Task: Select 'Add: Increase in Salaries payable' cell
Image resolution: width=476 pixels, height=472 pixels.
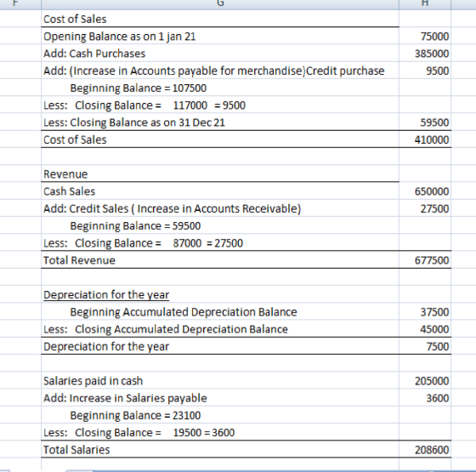Action: pos(220,398)
